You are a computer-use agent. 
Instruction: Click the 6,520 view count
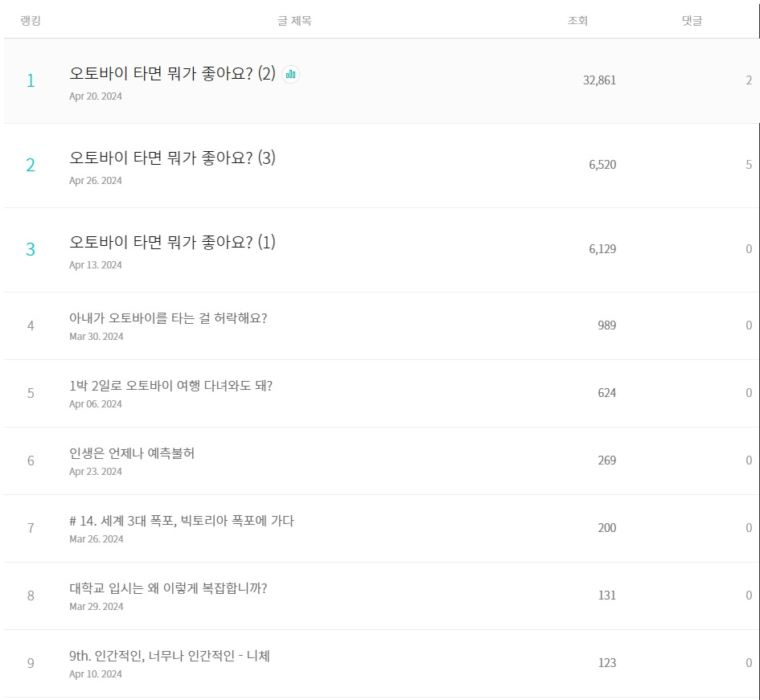602,165
